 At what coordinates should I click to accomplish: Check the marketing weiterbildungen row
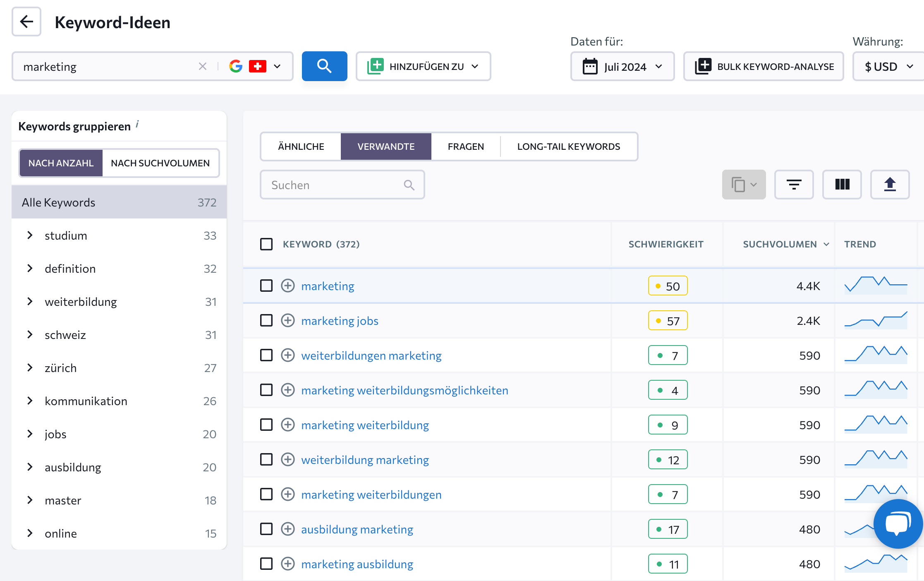[266, 494]
